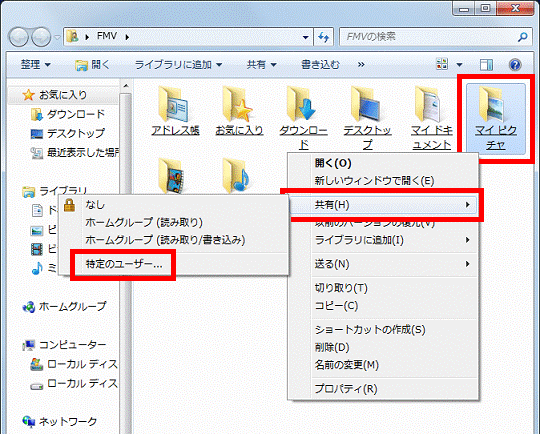Image resolution: width=540 pixels, height=434 pixels.
Task: Click the ネットワーク sidebar icon
Action: pyautogui.click(x=28, y=421)
